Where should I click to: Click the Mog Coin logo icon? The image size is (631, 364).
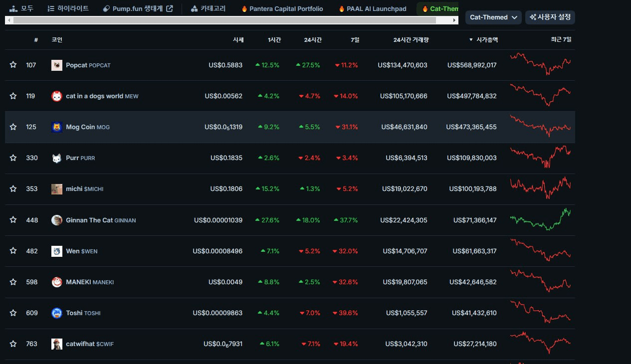click(57, 127)
